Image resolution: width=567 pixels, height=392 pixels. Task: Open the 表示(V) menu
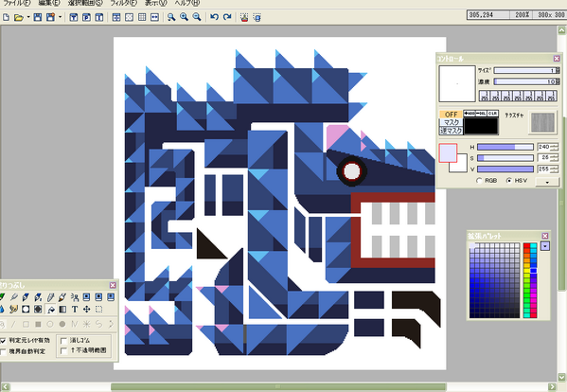point(156,3)
